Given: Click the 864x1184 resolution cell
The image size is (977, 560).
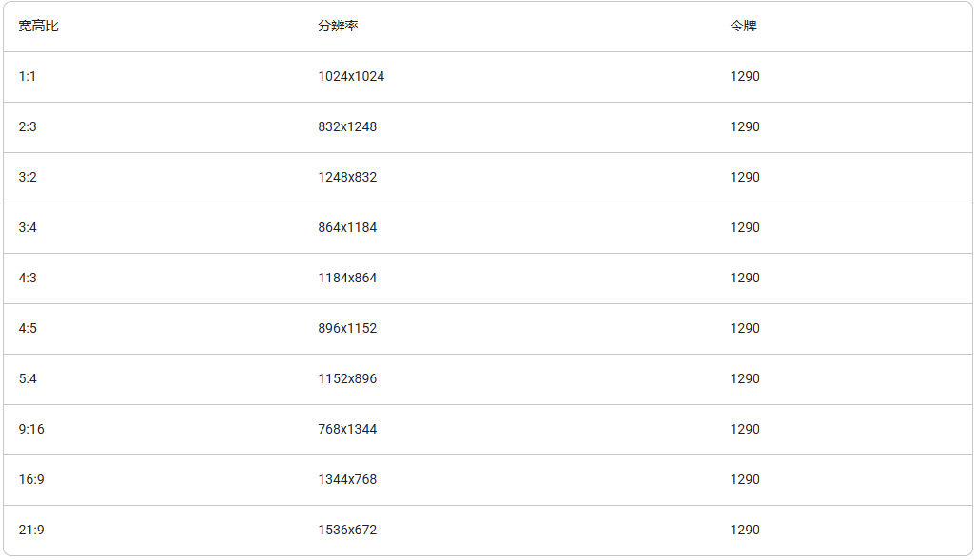Looking at the screenshot, I should [x=347, y=227].
